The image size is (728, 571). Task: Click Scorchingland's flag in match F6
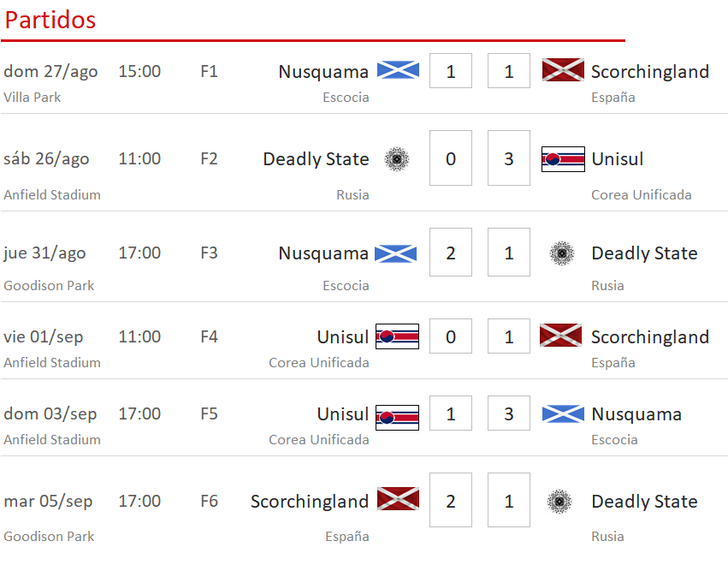tap(398, 498)
